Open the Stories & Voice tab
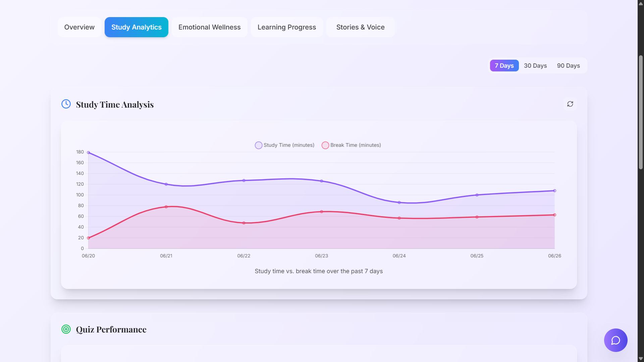 [360, 27]
